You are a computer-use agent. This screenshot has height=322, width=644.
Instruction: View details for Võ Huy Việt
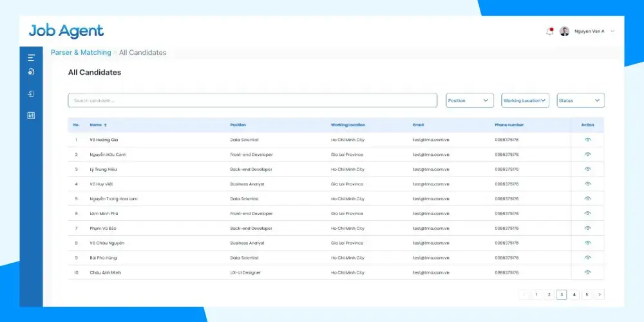587,184
